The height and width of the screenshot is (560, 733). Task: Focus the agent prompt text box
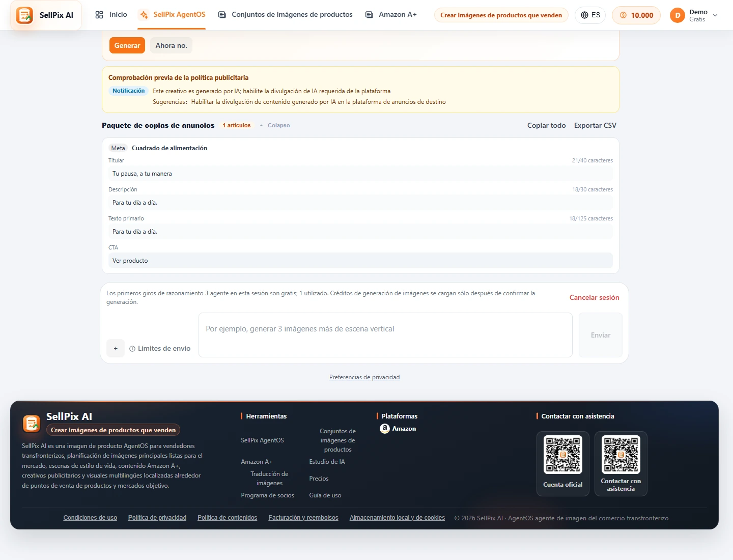tap(385, 335)
